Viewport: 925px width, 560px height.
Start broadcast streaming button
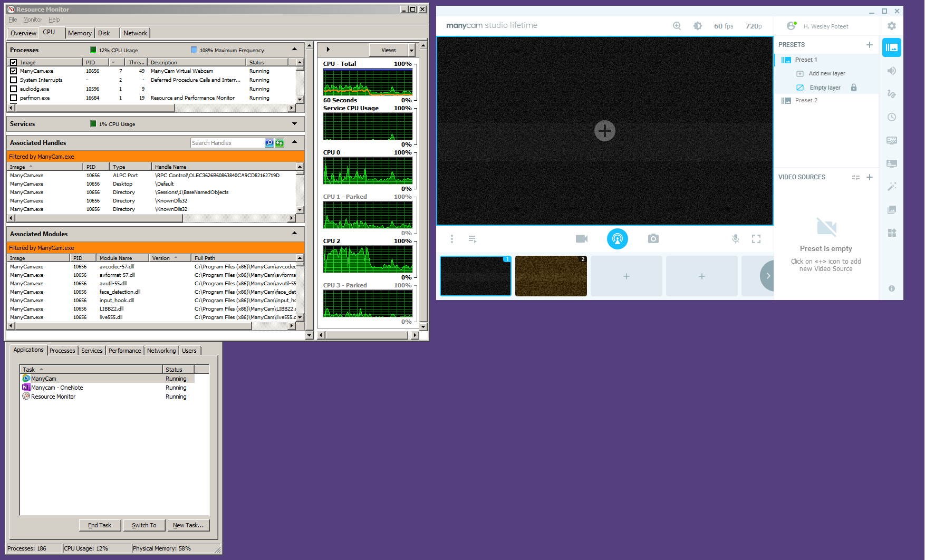tap(618, 239)
